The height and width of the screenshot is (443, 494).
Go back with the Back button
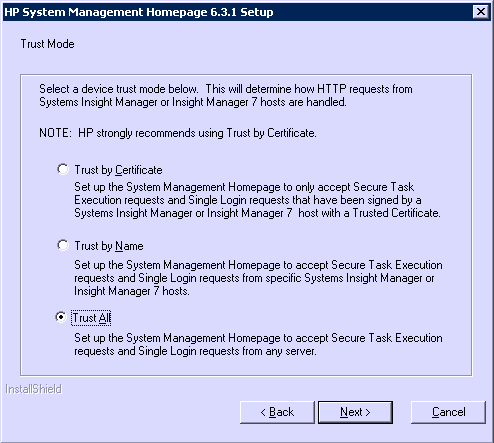pyautogui.click(x=277, y=412)
